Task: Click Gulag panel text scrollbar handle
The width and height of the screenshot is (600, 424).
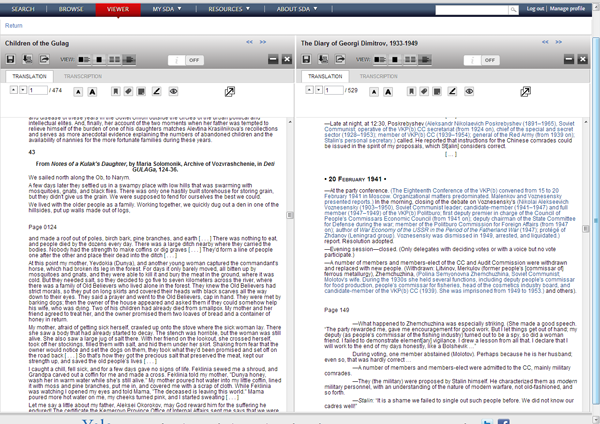Action: pyautogui.click(x=290, y=215)
